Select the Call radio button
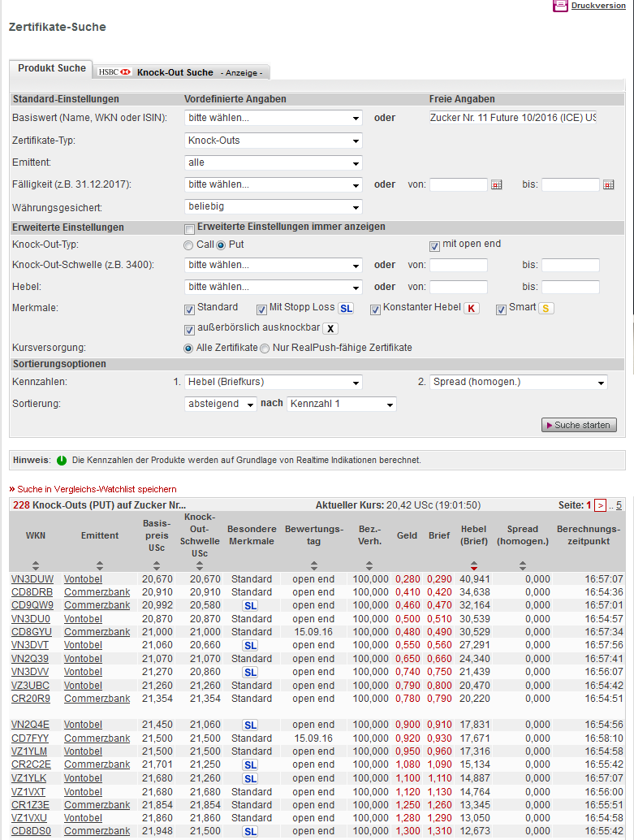 click(188, 245)
